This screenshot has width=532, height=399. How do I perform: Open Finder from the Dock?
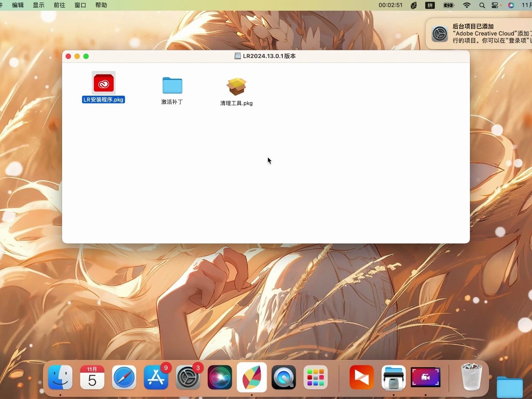click(x=60, y=377)
